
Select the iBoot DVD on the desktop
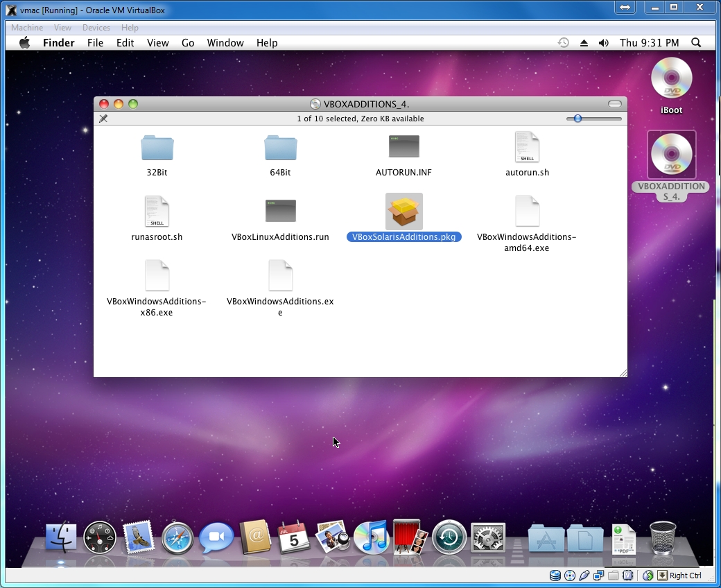[671, 78]
